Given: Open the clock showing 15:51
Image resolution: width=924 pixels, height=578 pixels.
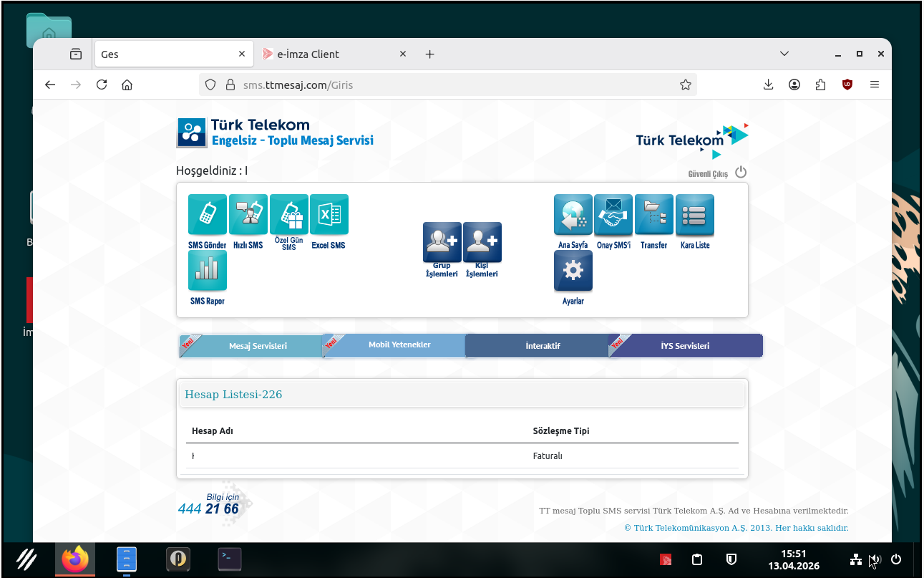Looking at the screenshot, I should [x=793, y=559].
